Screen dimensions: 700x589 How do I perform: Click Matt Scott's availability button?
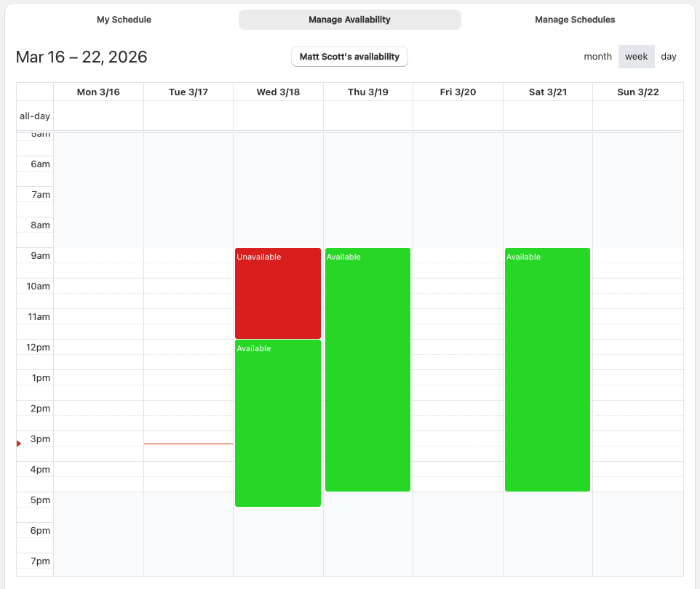tap(349, 57)
